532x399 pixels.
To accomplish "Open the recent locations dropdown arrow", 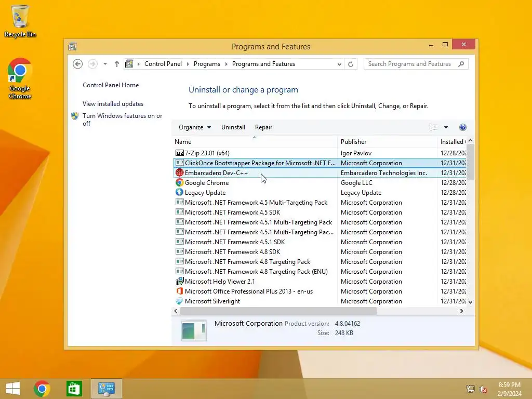I will pos(105,64).
